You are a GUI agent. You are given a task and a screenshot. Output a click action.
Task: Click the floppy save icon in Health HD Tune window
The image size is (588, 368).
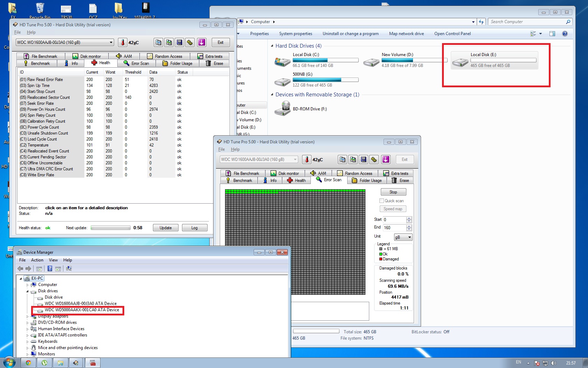pyautogui.click(x=180, y=42)
